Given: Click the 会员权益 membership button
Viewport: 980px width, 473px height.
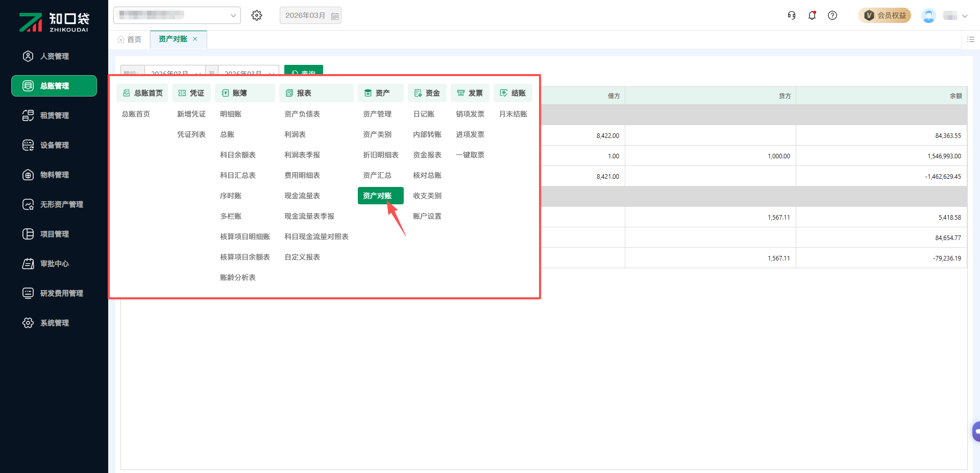Looking at the screenshot, I should point(885,15).
